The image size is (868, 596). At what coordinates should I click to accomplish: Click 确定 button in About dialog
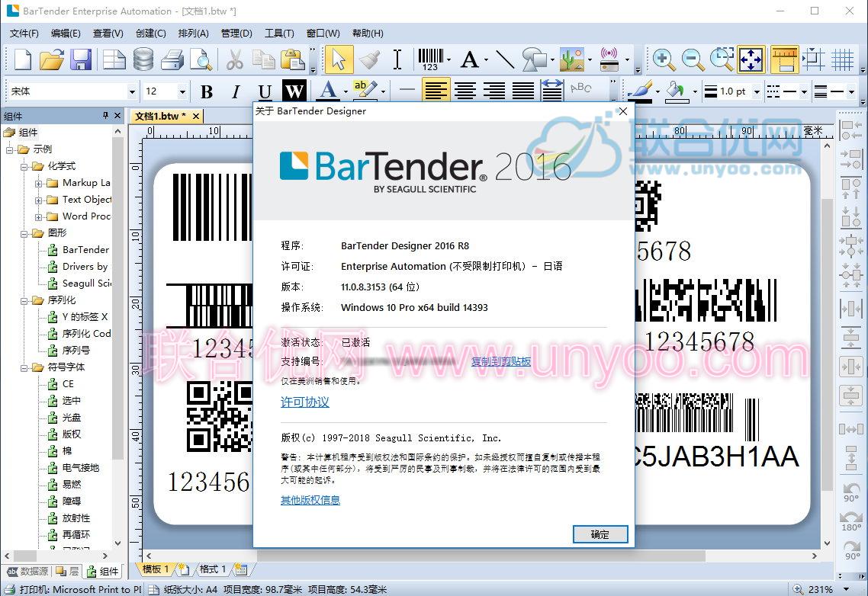click(600, 534)
